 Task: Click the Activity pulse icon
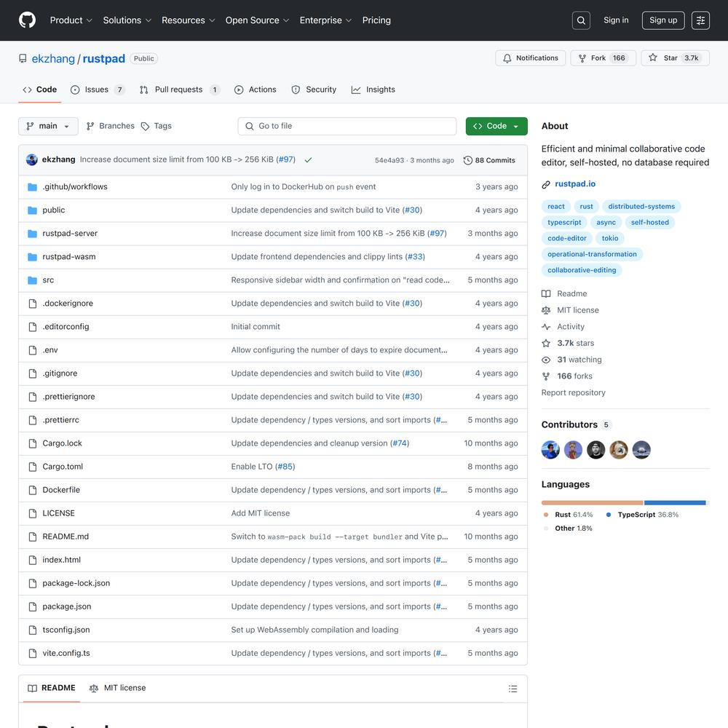546,327
